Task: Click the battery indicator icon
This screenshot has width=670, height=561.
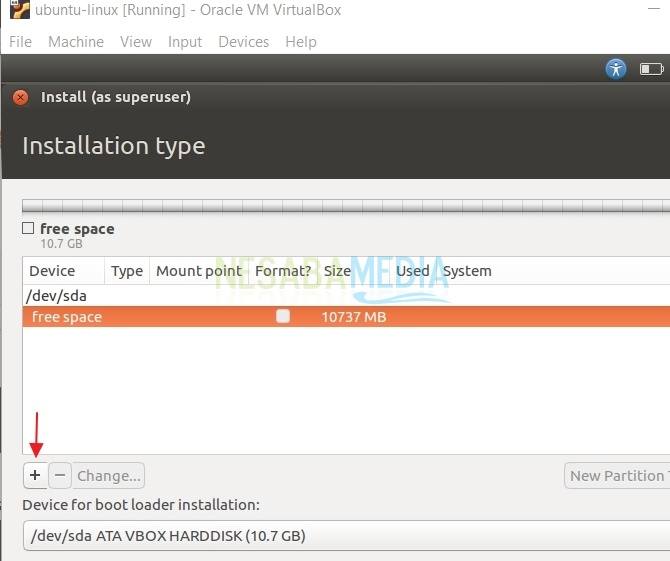Action: click(x=651, y=69)
